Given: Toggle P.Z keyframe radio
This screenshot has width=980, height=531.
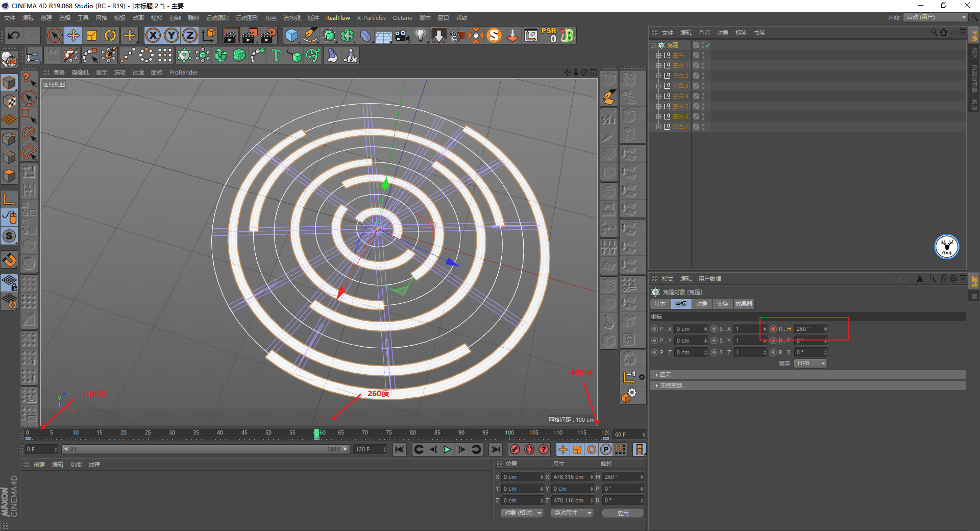Looking at the screenshot, I should [654, 352].
